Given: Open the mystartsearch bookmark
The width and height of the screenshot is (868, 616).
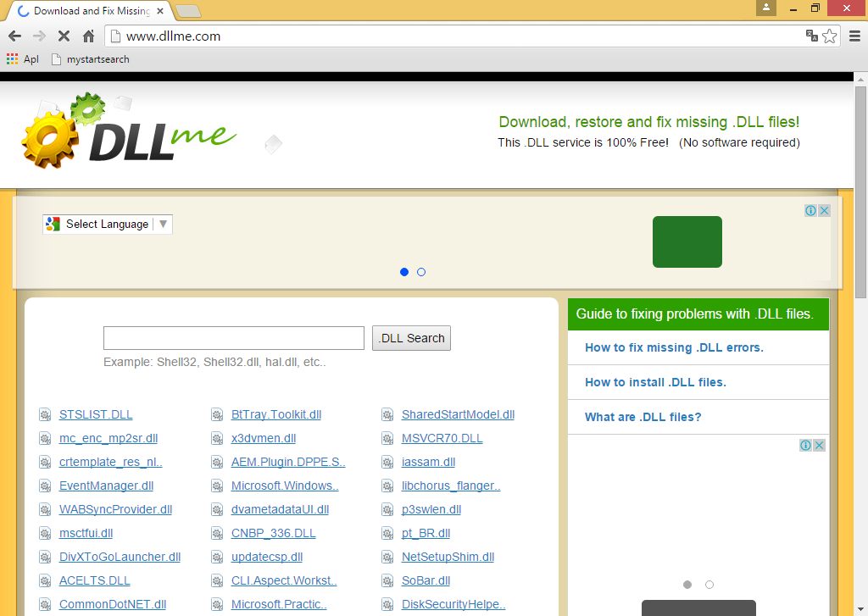Looking at the screenshot, I should coord(90,59).
